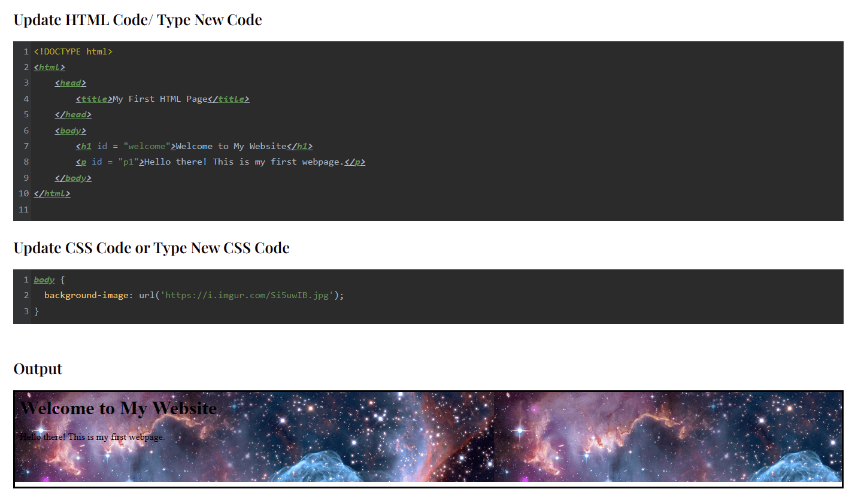Click the Update CSS Code heading

[151, 247]
